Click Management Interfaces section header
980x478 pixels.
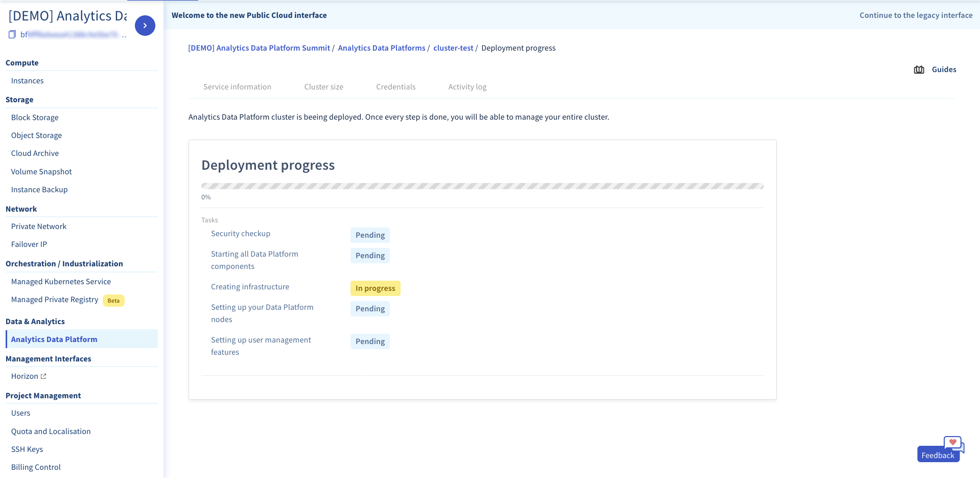[x=49, y=359]
